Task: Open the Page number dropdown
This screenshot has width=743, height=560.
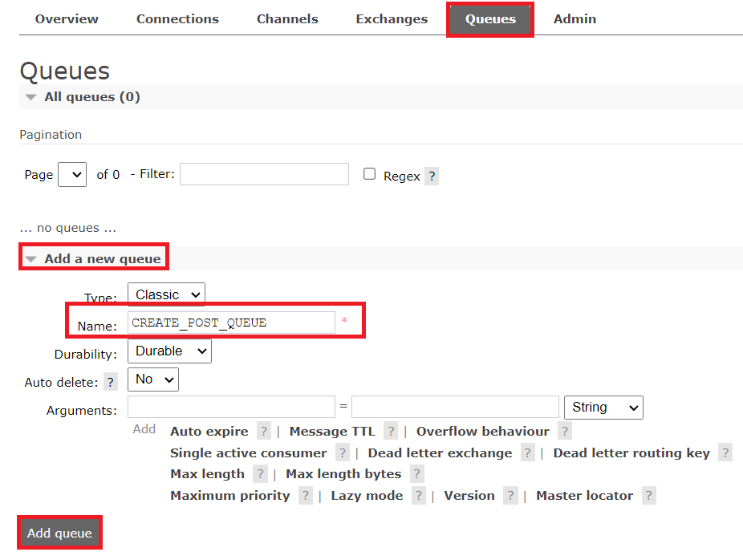Action: (x=72, y=174)
